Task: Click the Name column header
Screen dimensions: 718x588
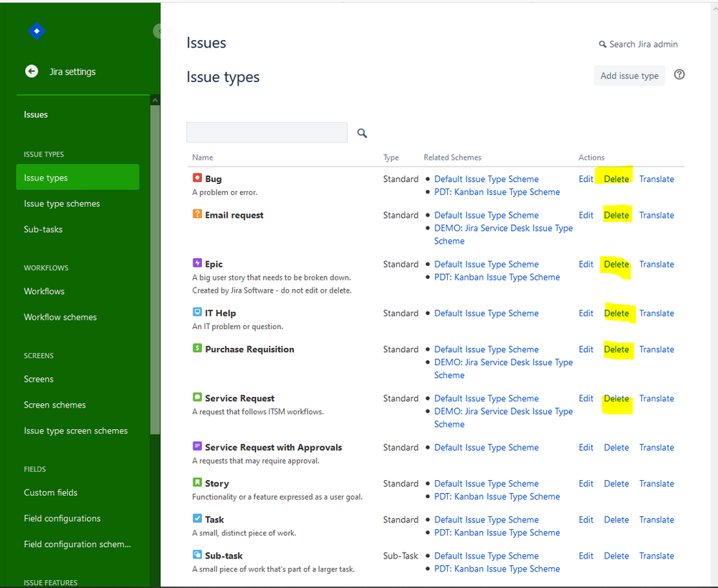Action: [203, 157]
